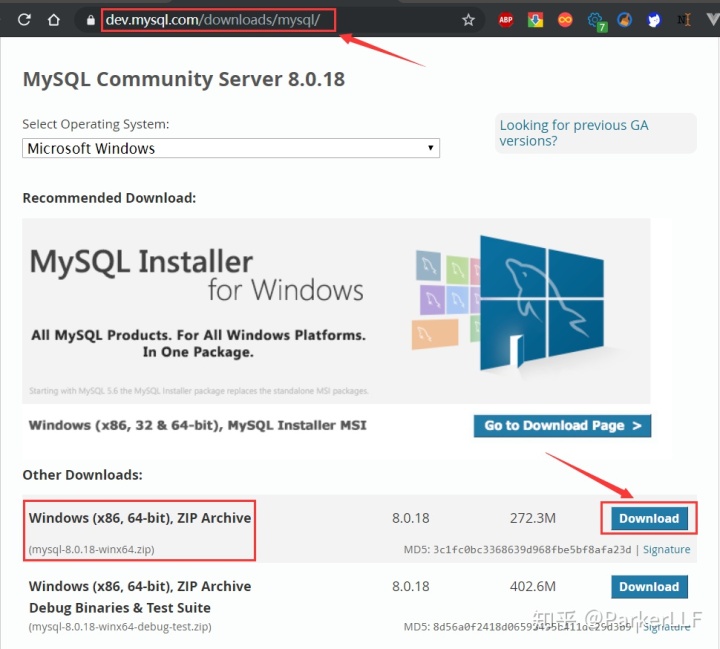Reload the page with the refresh icon
The width and height of the screenshot is (720, 649).
[24, 20]
